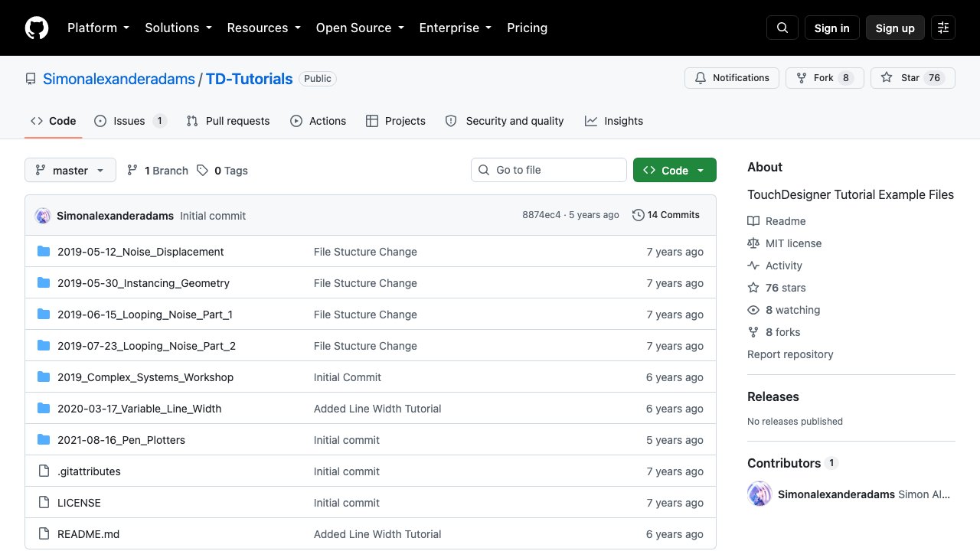Click the star icon next to 76 stars
Viewport: 980px width, 551px height.
click(x=753, y=288)
